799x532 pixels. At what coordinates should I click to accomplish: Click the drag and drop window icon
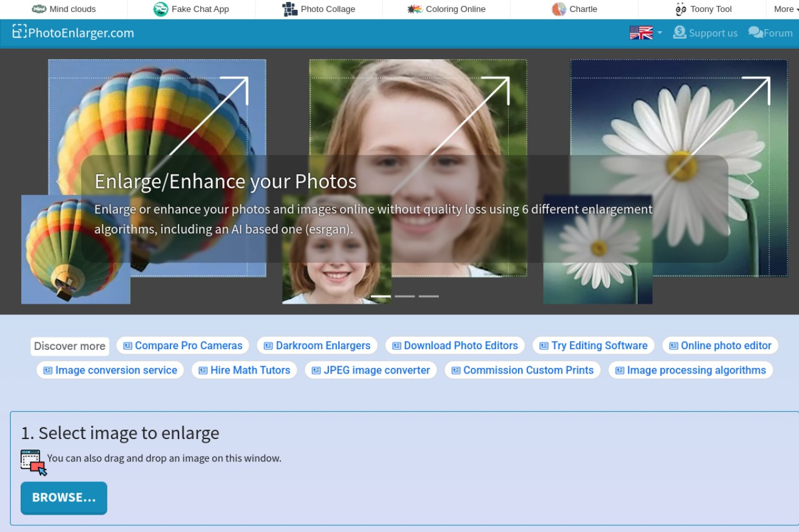(x=34, y=462)
